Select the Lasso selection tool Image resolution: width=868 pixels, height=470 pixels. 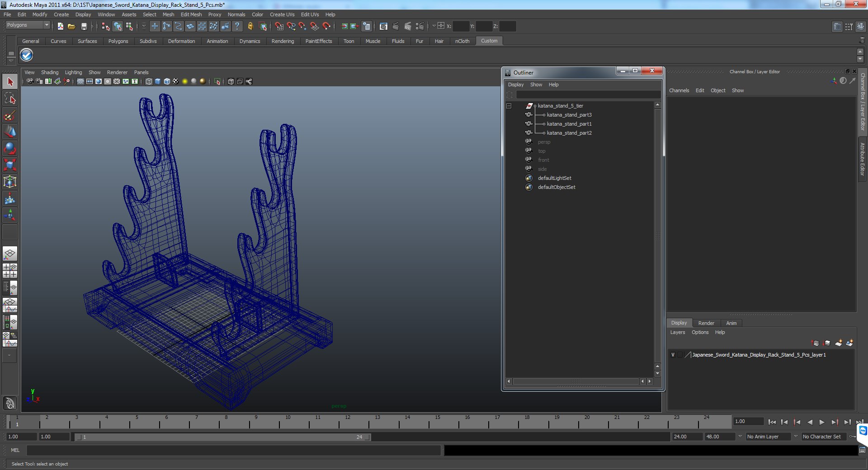10,99
